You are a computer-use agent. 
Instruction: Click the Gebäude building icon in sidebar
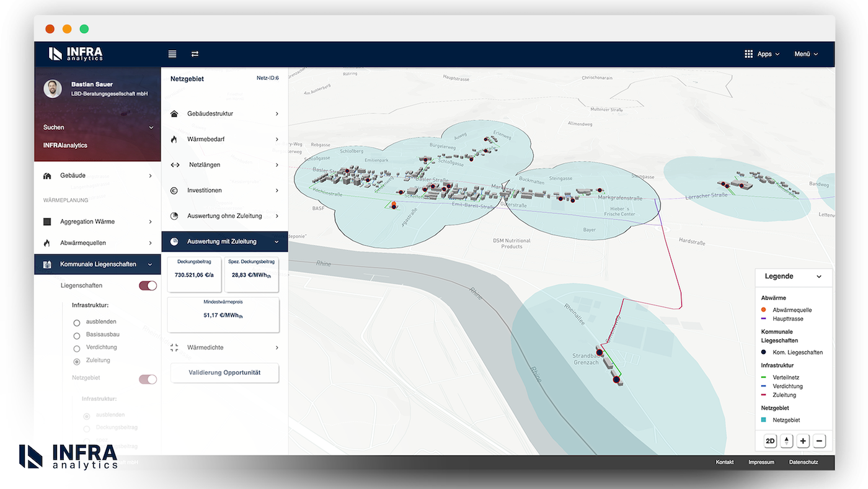[47, 176]
